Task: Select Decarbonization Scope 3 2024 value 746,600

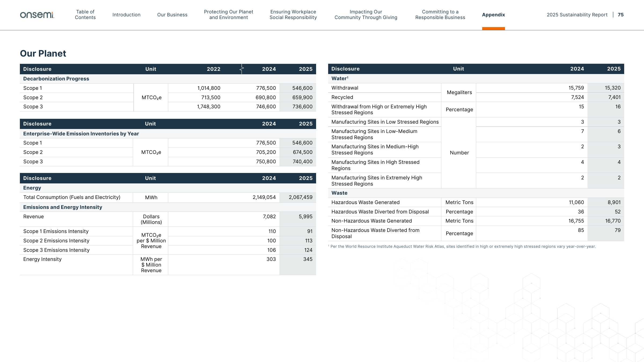Action: click(x=266, y=107)
